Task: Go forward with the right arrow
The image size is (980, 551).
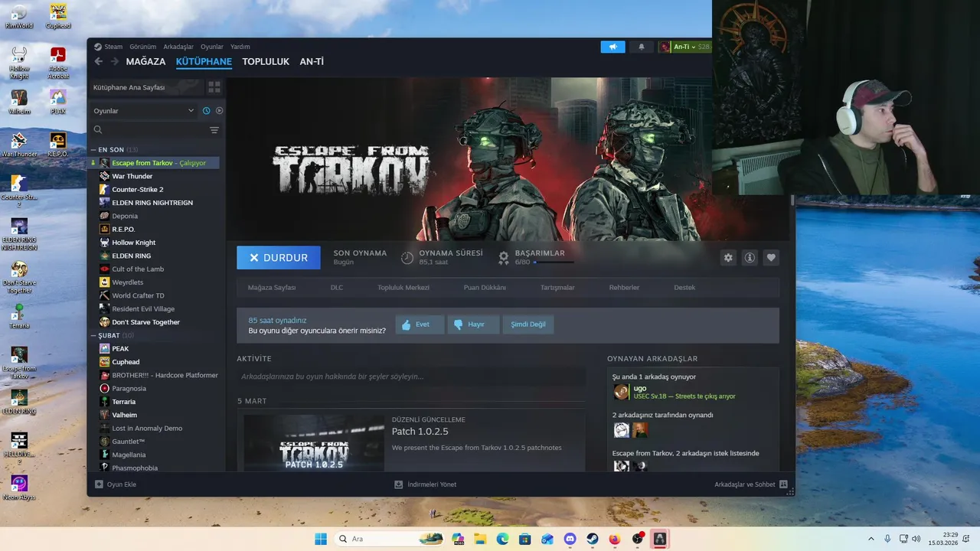Action: tap(115, 61)
